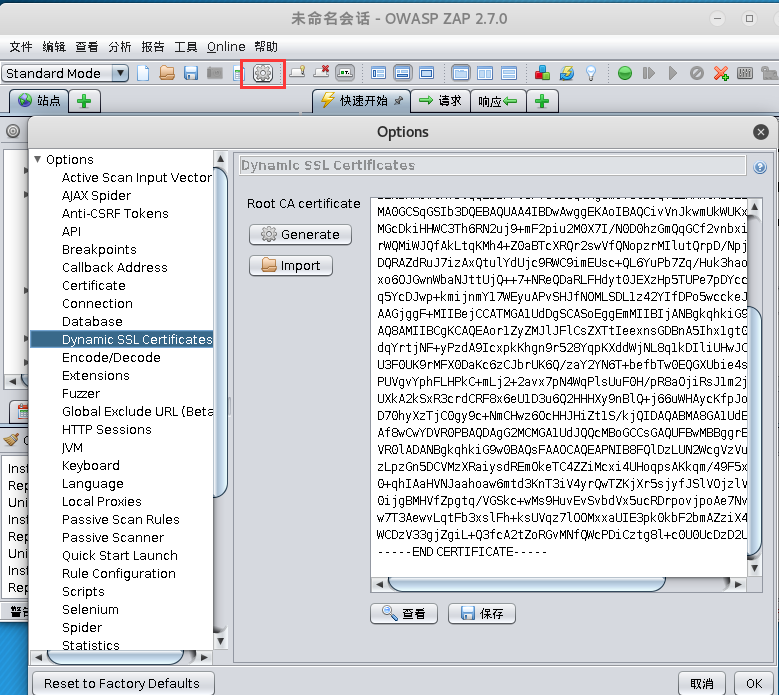Viewport: 779px width, 695px height.
Task: Click the Import certificate button
Action: [291, 265]
